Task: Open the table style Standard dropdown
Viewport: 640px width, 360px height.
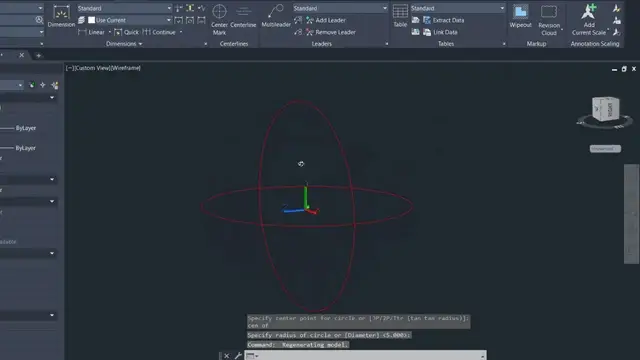Action: pyautogui.click(x=458, y=8)
